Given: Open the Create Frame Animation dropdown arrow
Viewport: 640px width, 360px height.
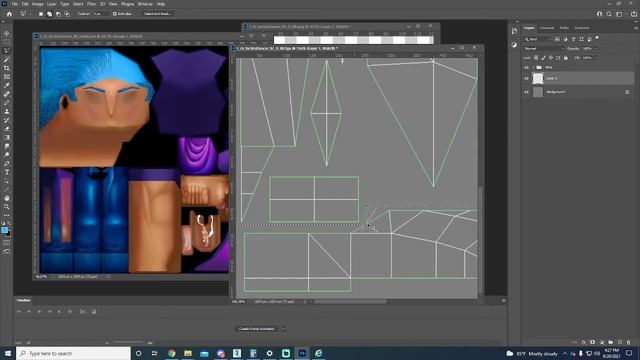Looking at the screenshot, I should 283,329.
